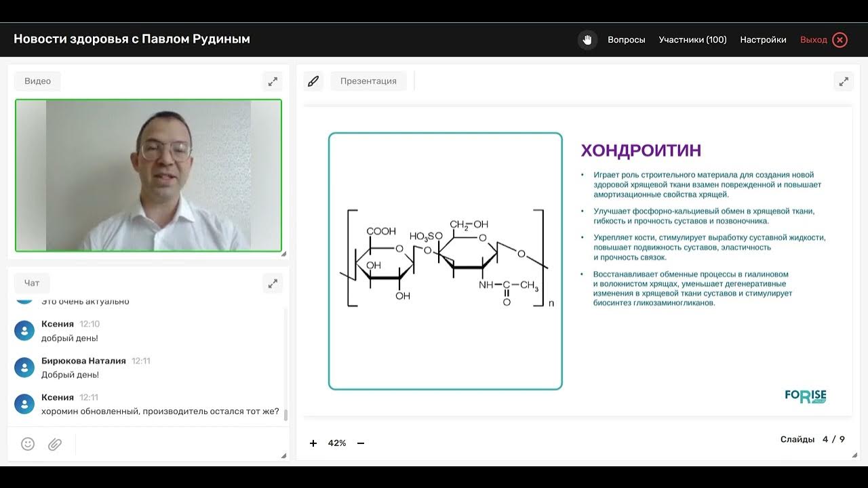The height and width of the screenshot is (488, 868).
Task: Select the Презентация tab
Action: (x=368, y=81)
